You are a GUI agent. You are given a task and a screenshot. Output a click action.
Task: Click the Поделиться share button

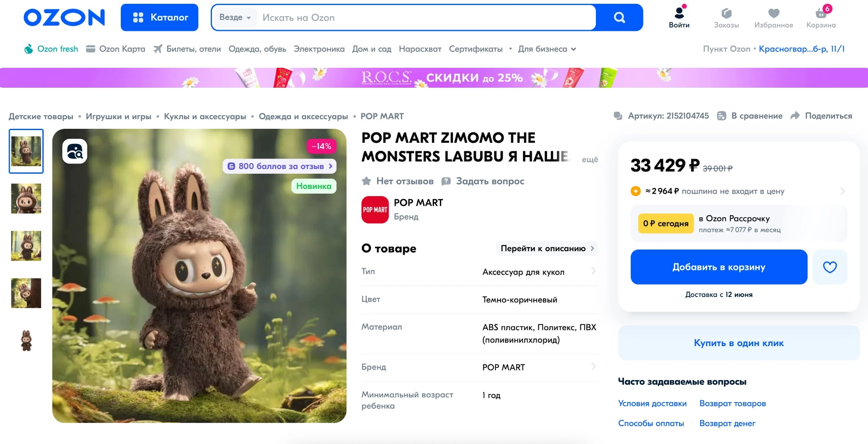coord(821,116)
